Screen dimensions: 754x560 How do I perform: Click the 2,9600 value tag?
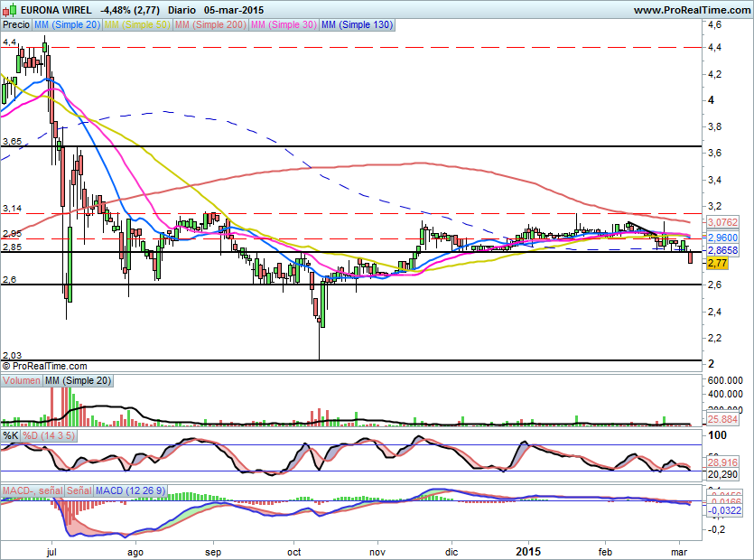coord(722,238)
